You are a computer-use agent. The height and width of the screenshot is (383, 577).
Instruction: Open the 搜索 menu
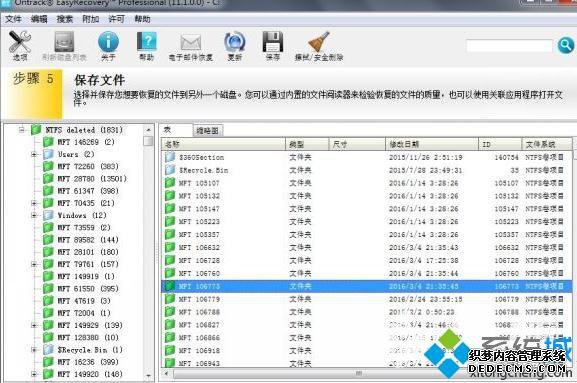point(65,19)
